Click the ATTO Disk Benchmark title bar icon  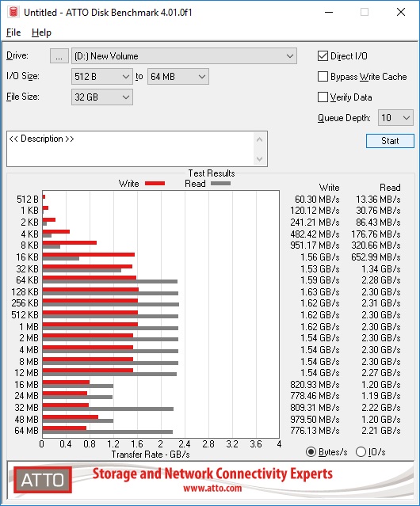(13, 12)
